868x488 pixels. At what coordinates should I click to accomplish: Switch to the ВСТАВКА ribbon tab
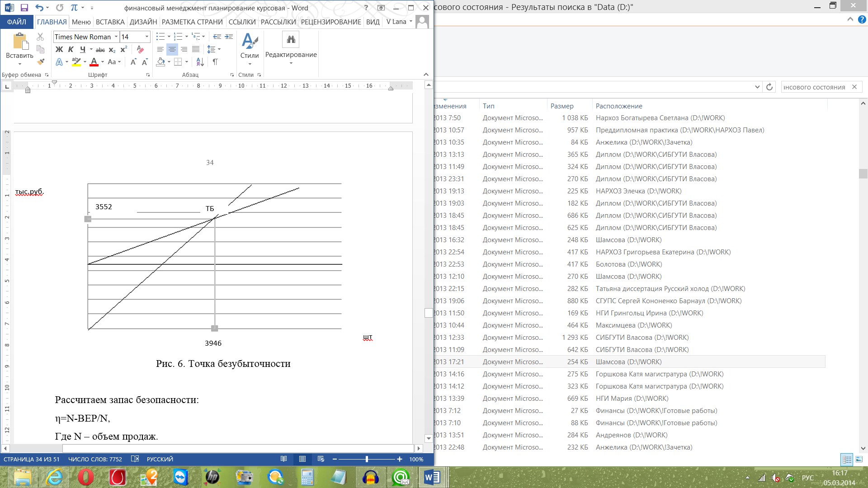point(110,22)
